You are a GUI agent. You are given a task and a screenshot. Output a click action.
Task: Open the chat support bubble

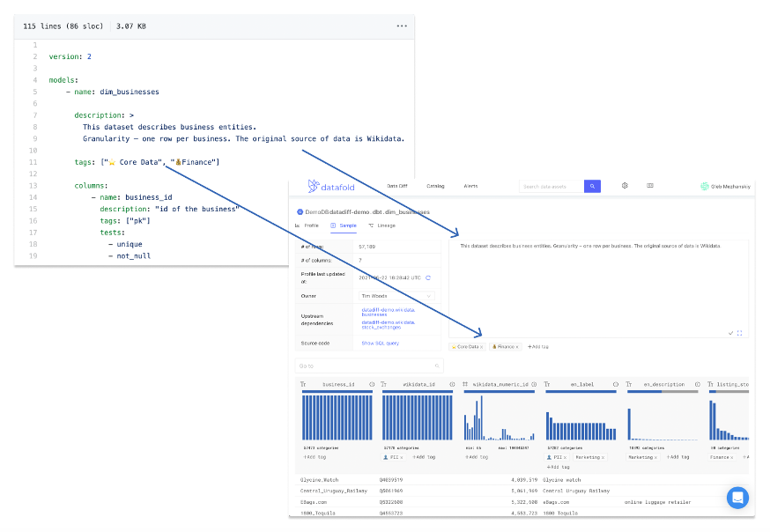pos(737,497)
